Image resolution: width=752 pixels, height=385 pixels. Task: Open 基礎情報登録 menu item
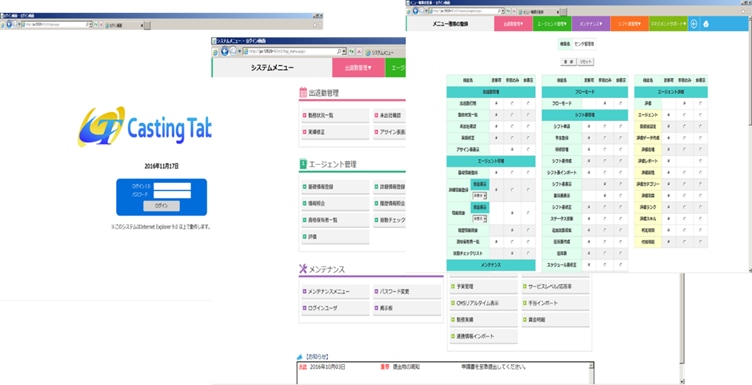(x=335, y=187)
